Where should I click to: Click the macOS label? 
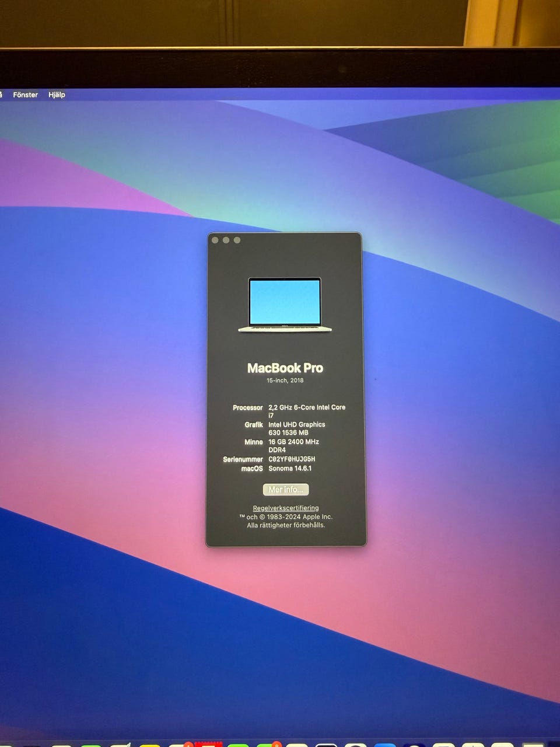click(x=252, y=469)
